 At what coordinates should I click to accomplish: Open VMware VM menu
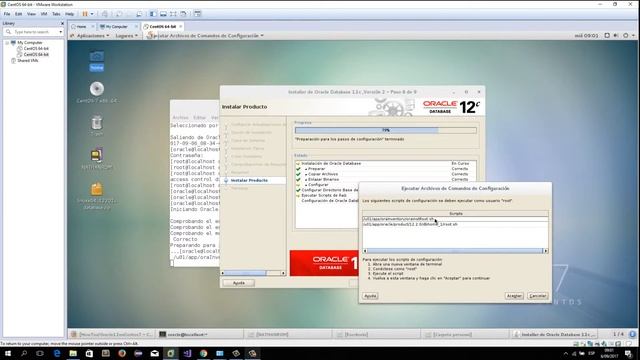pyautogui.click(x=44, y=14)
